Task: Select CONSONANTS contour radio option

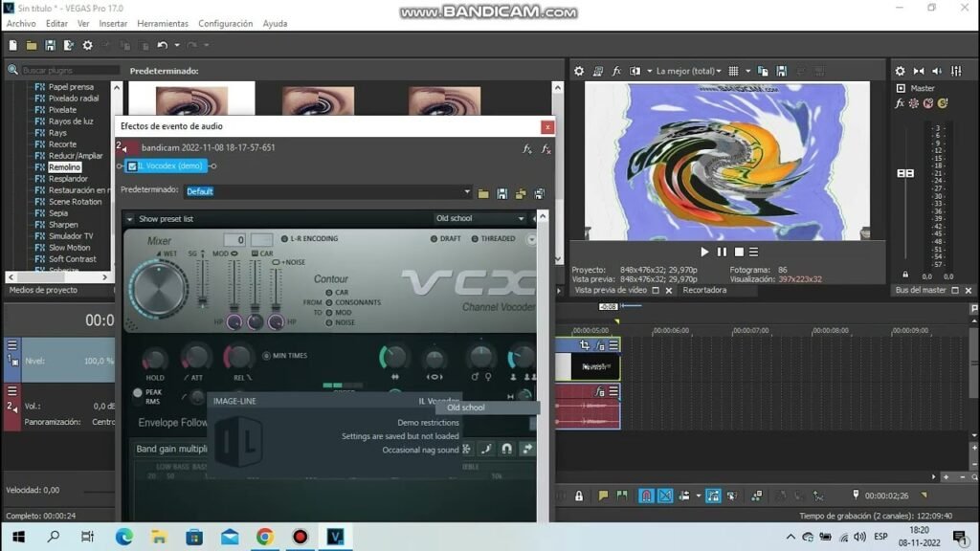Action: click(329, 302)
